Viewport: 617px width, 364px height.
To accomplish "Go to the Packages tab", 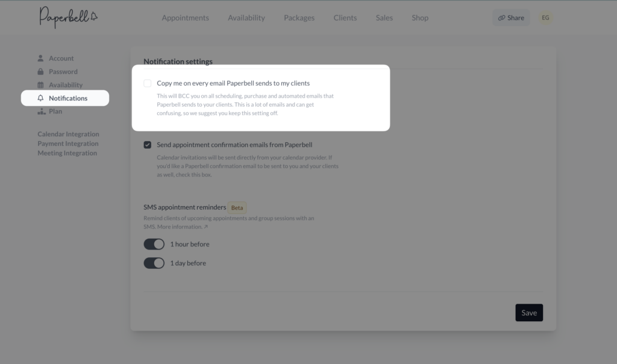I will click(299, 18).
